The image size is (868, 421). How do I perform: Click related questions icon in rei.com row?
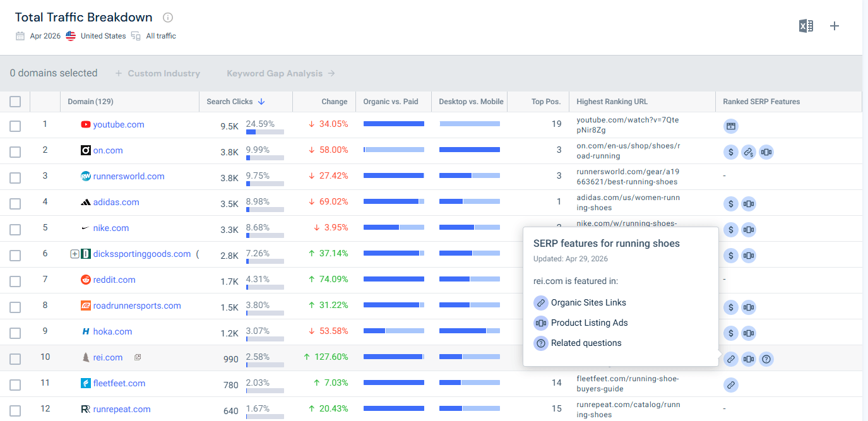tap(766, 359)
